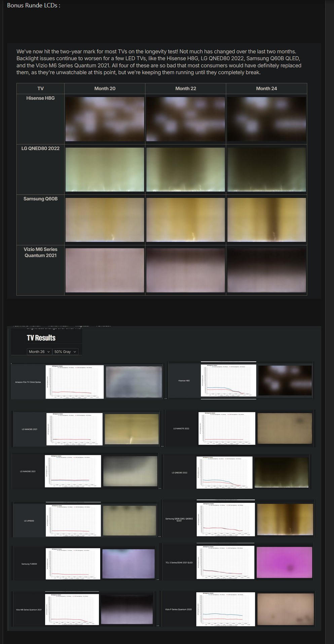Screen dimensions: 334x644
Task: Open the Amazon Fire TV Omni Series uniformity photo
Action: tap(134, 382)
